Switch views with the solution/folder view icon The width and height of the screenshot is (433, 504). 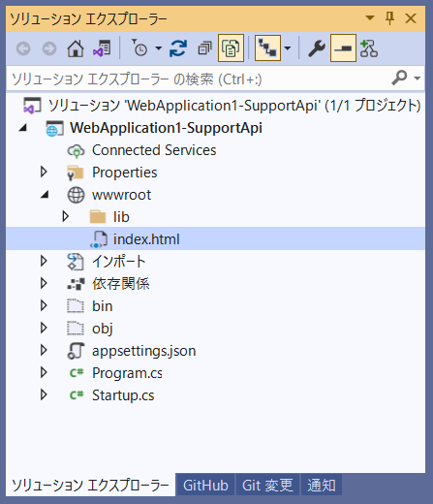click(102, 48)
